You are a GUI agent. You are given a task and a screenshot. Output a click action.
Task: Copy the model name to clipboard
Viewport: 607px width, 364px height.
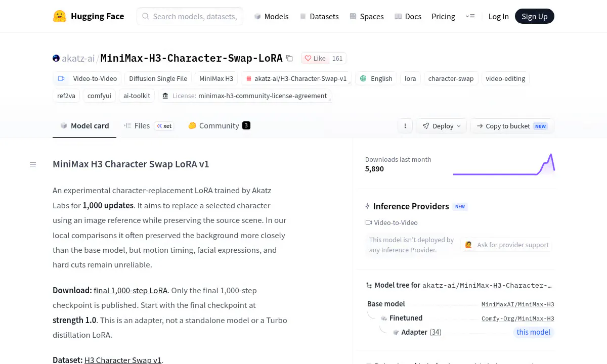(289, 58)
